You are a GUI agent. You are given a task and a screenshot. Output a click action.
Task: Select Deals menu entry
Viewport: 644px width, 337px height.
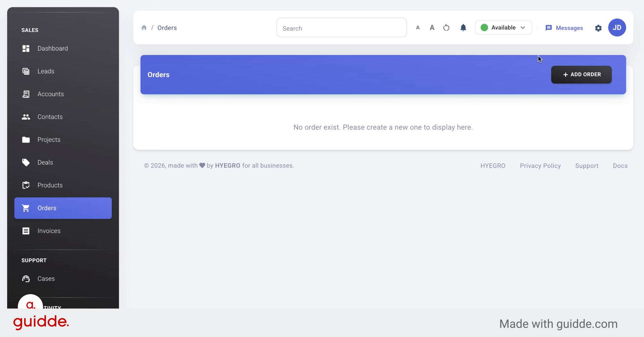pyautogui.click(x=45, y=163)
